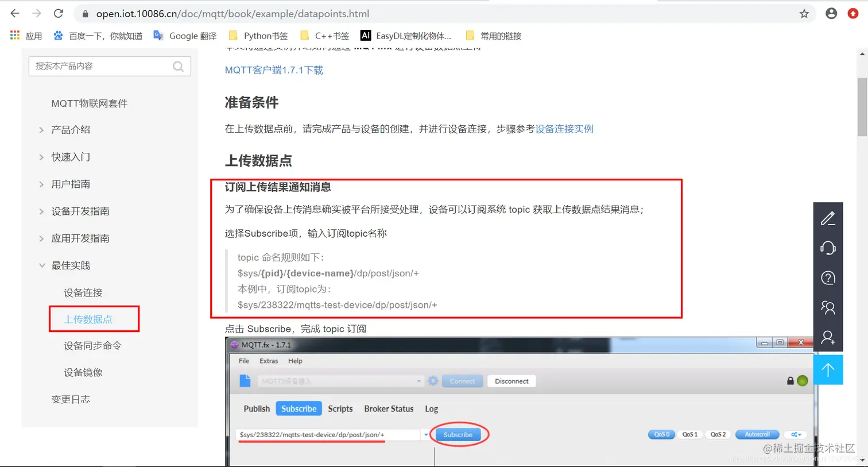Click the magnifier icon in doc search
Viewport: 868px width, 467px height.
point(178,66)
